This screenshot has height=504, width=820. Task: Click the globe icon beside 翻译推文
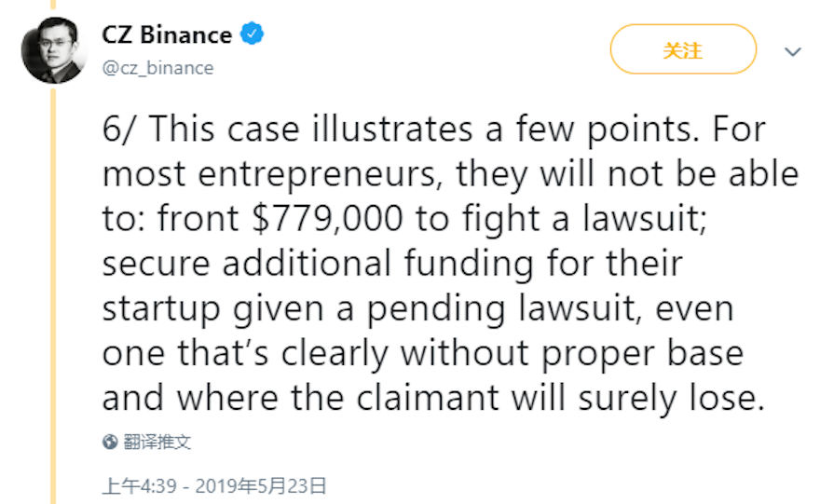tap(110, 442)
